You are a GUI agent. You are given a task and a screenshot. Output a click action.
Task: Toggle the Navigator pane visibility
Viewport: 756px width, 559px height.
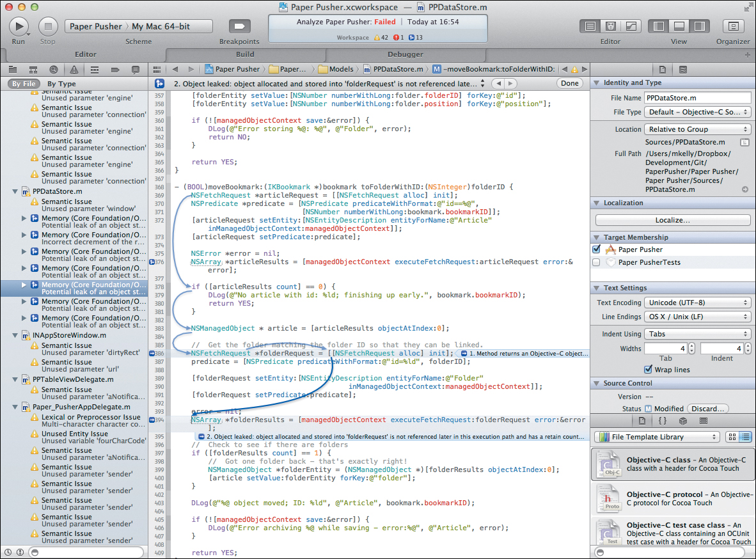click(x=659, y=26)
